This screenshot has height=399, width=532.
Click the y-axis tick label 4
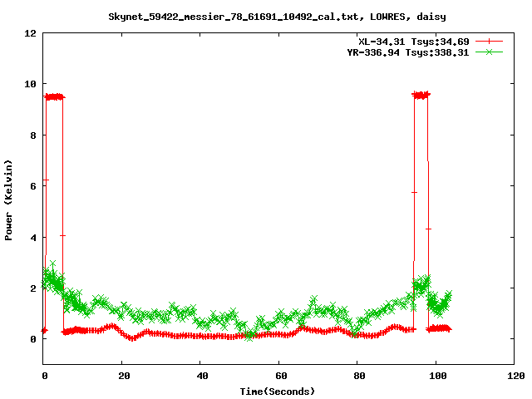point(33,238)
